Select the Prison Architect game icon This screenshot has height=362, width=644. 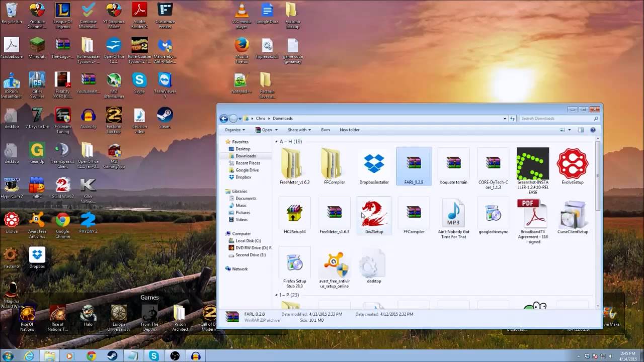click(180, 318)
